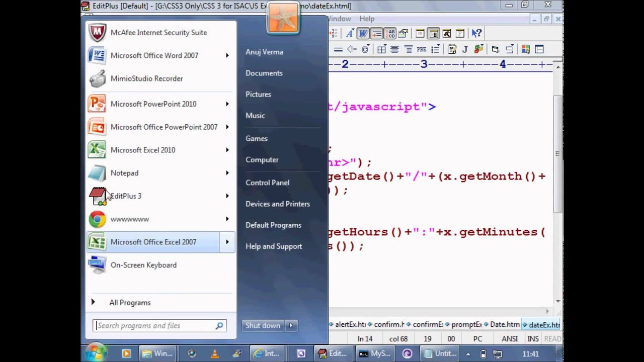The image size is (644, 362).
Task: Expand EditPlus 3 jump list arrow
Action: point(227,197)
